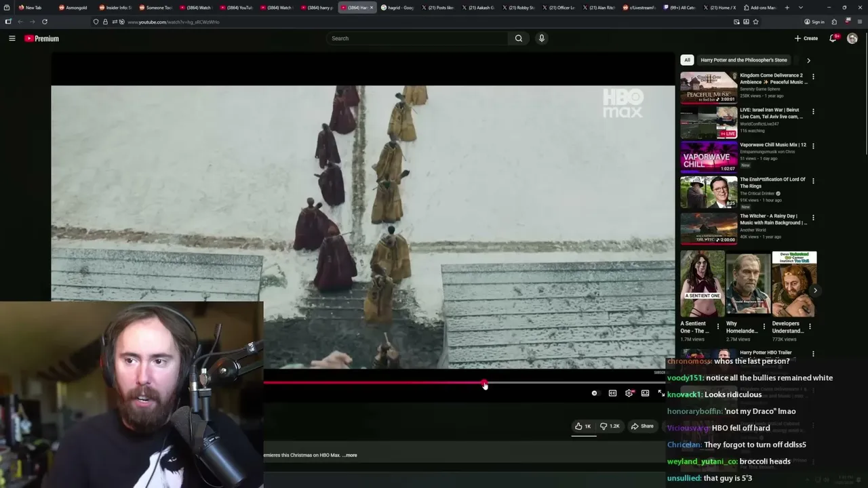Reload the page in the browser toolbar
This screenshot has width=868, height=488.
point(45,22)
